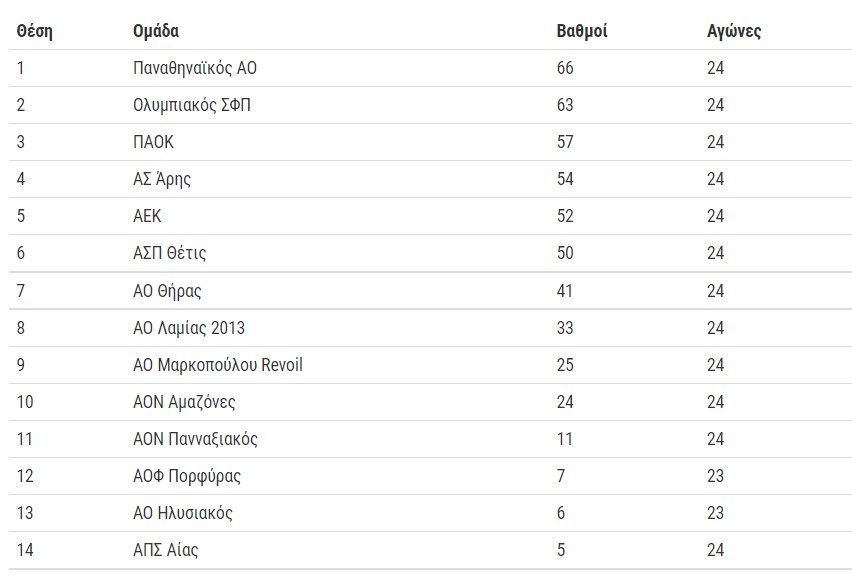Select team Ολυμπιακός ΣΦΠ
The image size is (852, 576).
191,105
